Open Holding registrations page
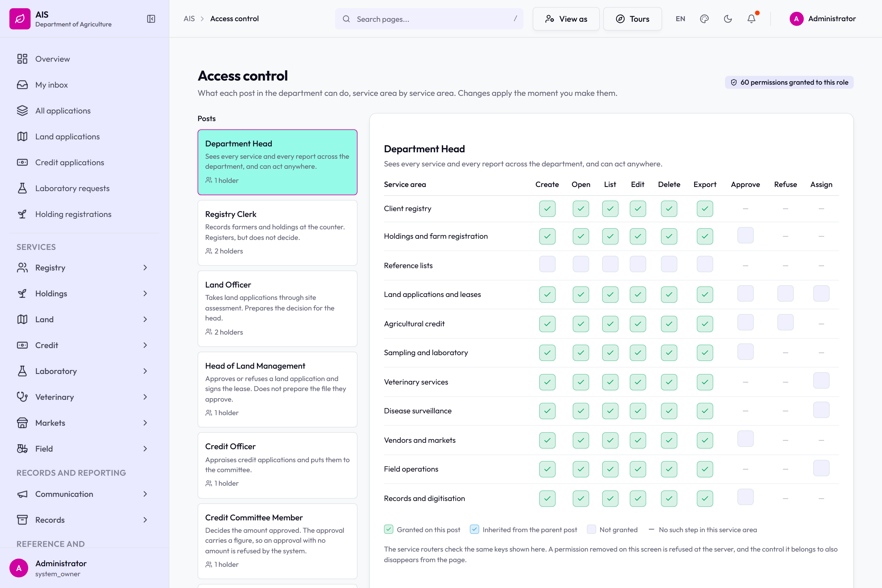Screen dimensions: 882x588 (84, 214)
